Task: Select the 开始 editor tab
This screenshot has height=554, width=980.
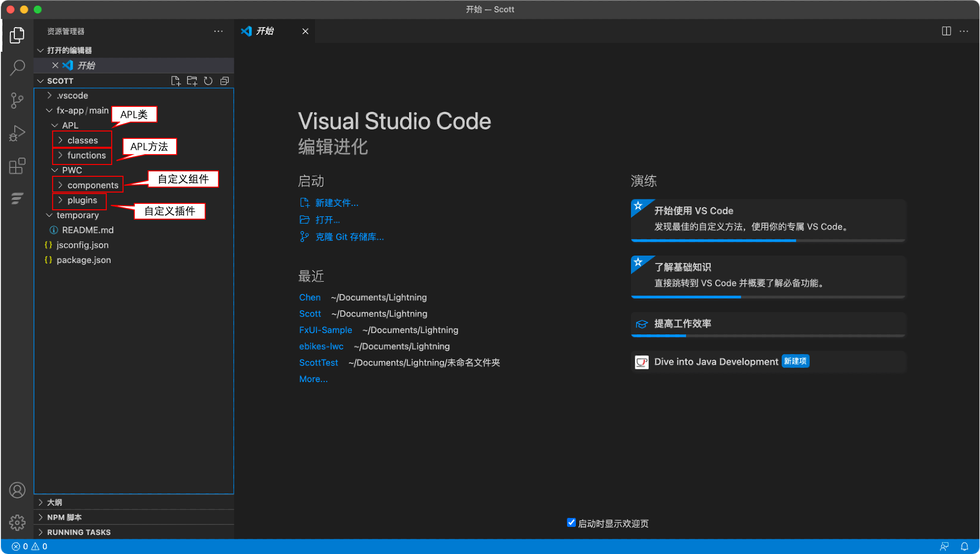Action: coord(265,31)
